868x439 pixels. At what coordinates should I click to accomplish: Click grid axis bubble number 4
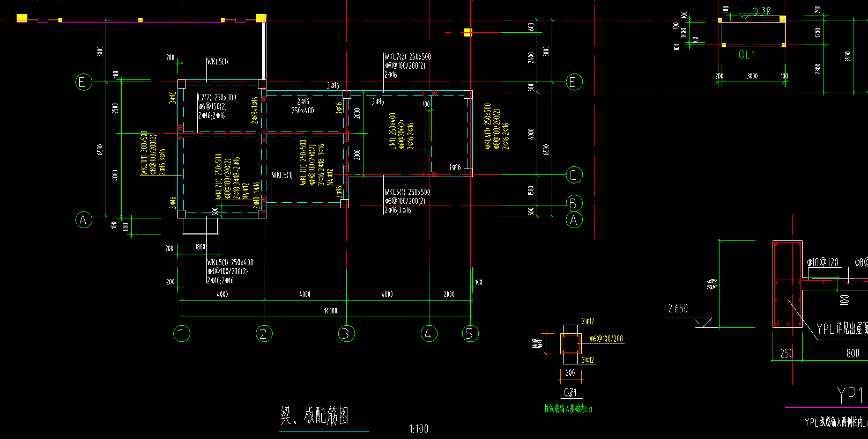click(x=429, y=334)
